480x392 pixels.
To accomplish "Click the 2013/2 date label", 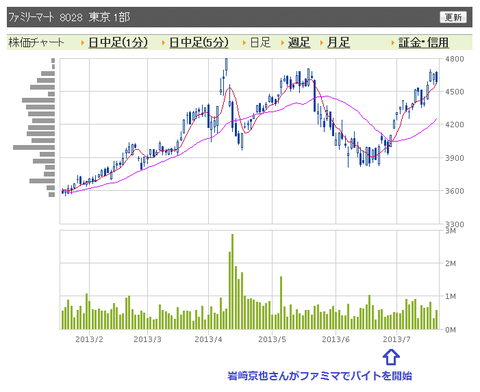I will 89,339.
